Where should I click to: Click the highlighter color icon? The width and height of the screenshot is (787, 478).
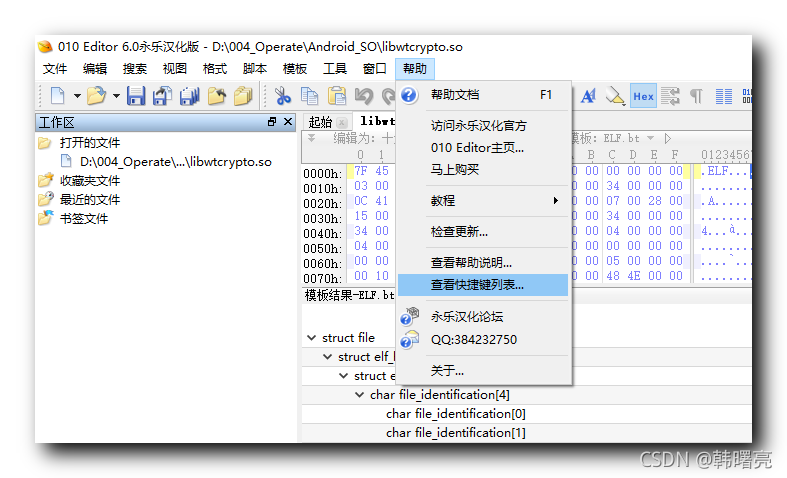(x=615, y=95)
